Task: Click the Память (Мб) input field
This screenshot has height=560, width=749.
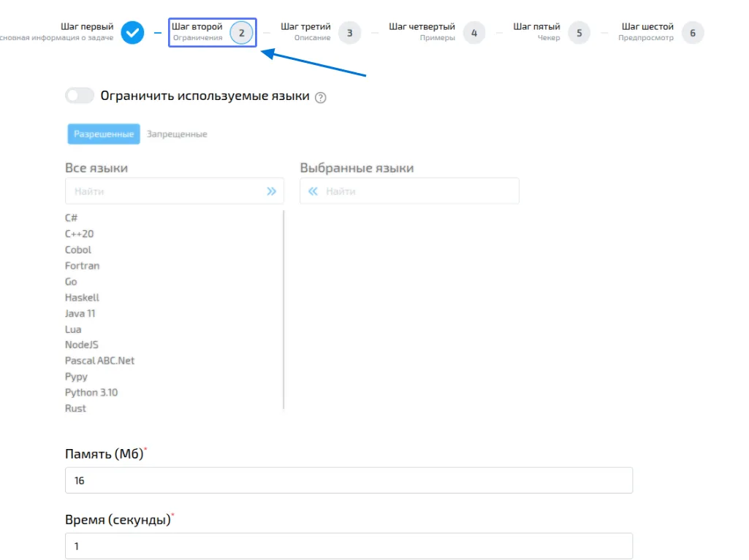Action: 349,481
